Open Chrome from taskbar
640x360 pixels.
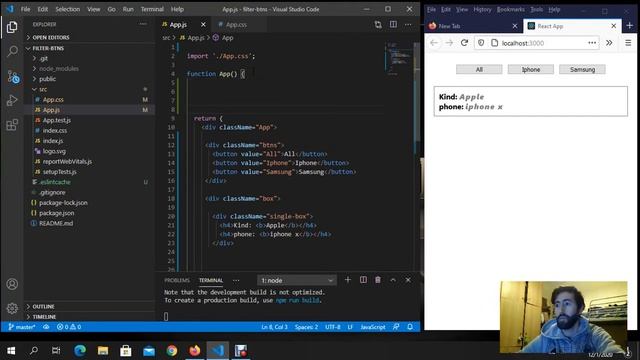pyautogui.click(x=172, y=351)
